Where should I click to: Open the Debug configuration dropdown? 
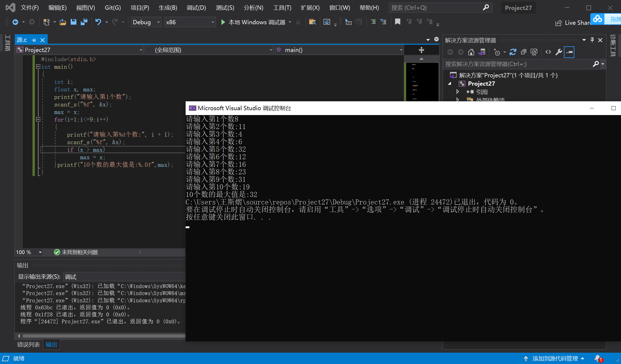(158, 22)
